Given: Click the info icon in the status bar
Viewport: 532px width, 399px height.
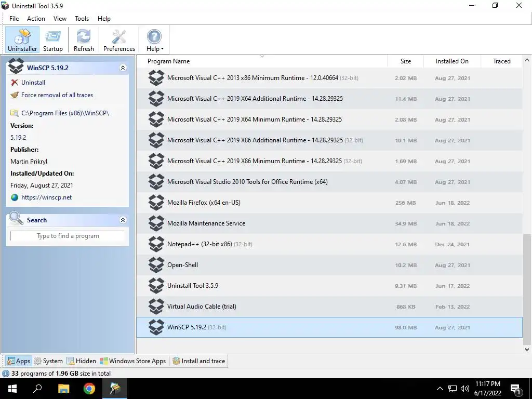Looking at the screenshot, I should point(6,374).
